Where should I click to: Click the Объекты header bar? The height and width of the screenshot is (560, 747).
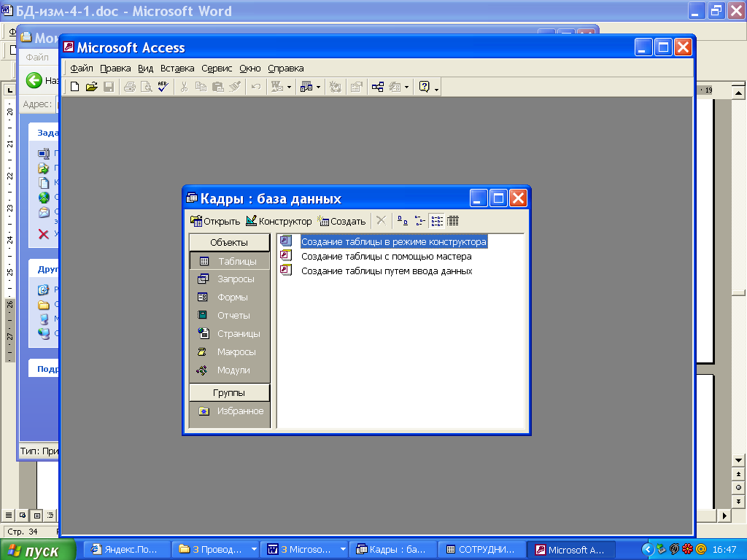pyautogui.click(x=229, y=242)
